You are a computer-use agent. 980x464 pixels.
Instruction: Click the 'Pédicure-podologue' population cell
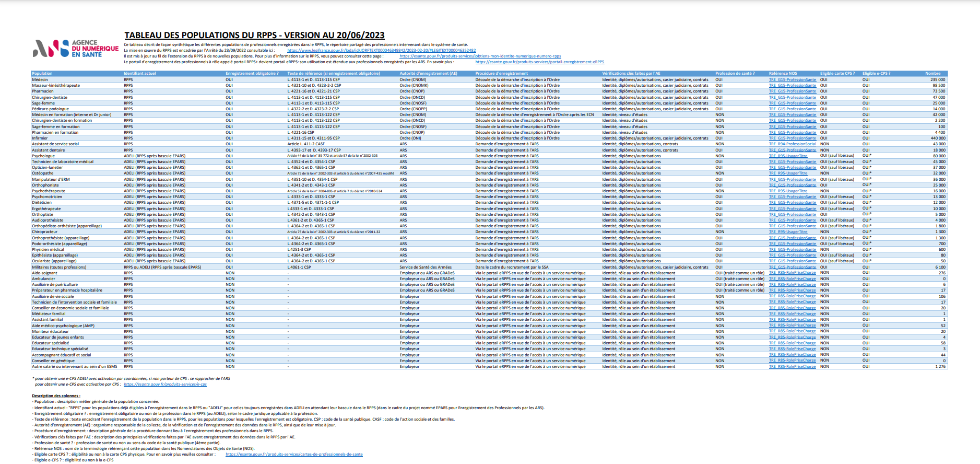pyautogui.click(x=50, y=109)
